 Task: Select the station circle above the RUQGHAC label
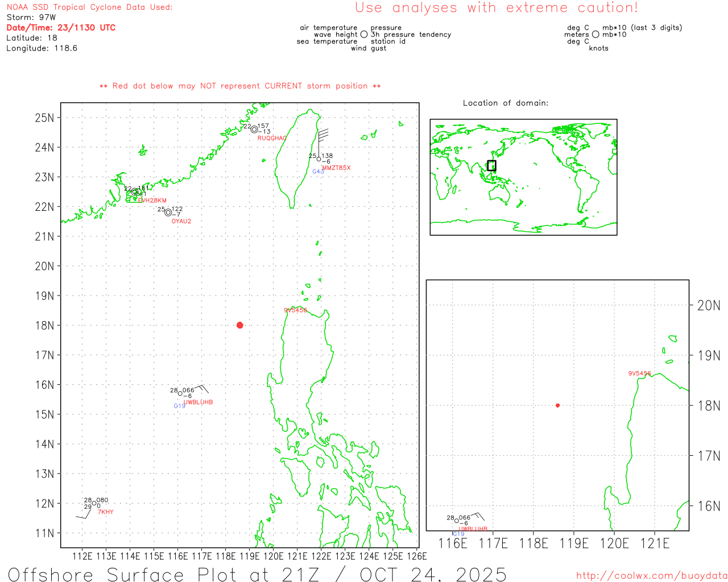(254, 129)
